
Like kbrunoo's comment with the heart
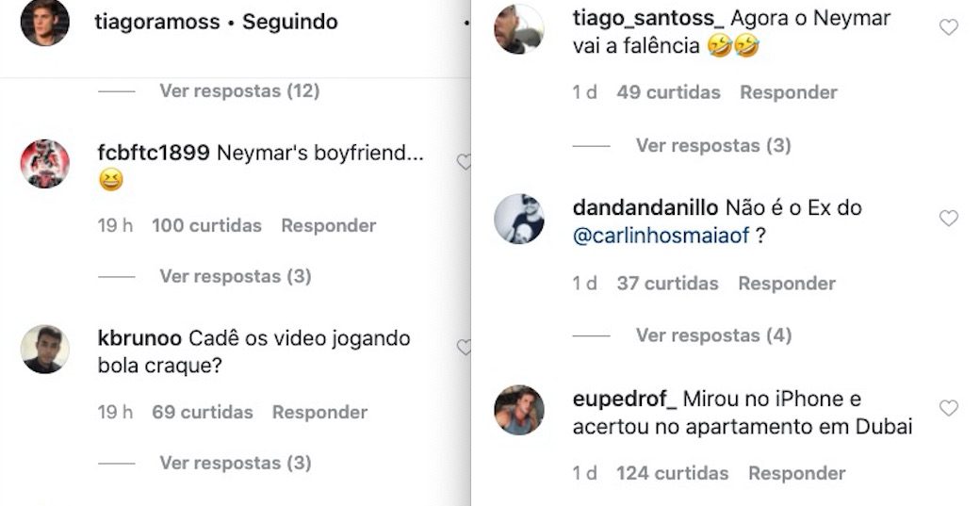(x=463, y=348)
